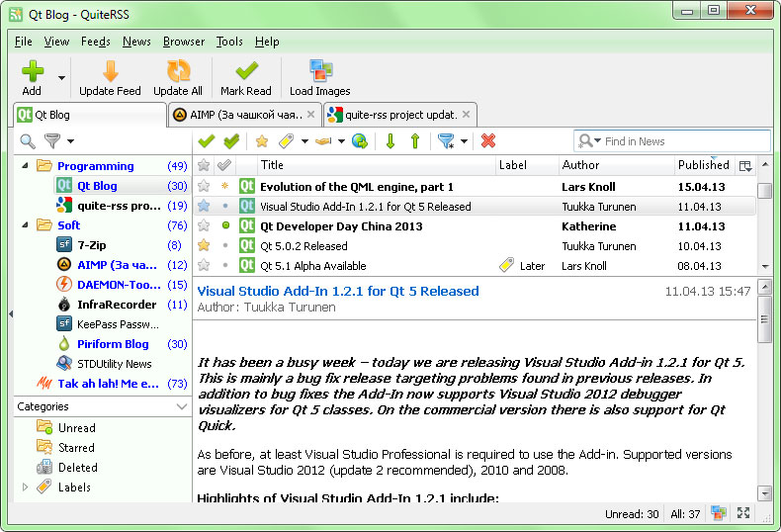The image size is (781, 532).
Task: Go to next unread news arrow
Action: 390,141
